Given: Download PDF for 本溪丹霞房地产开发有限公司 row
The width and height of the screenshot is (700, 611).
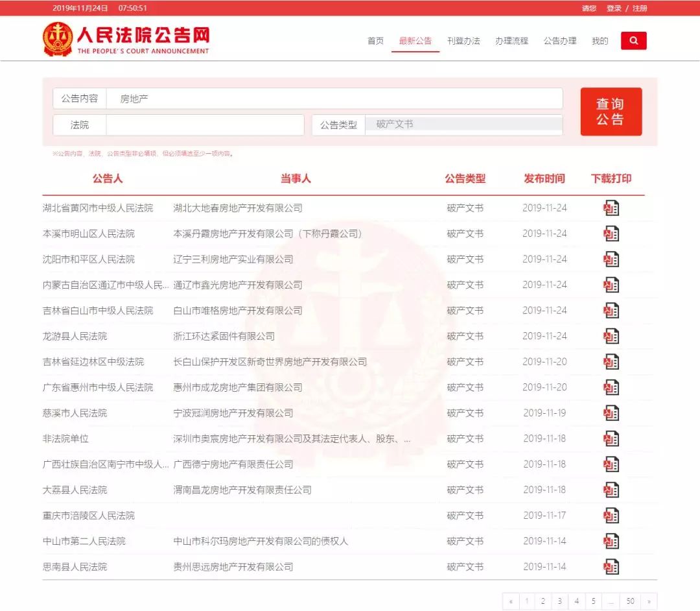Looking at the screenshot, I should click(x=610, y=234).
